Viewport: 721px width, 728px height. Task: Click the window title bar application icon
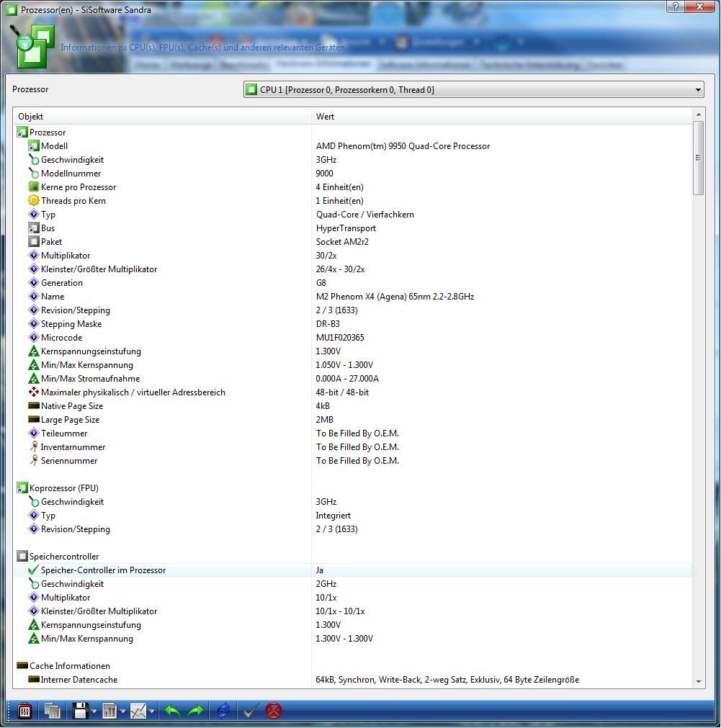pyautogui.click(x=11, y=9)
